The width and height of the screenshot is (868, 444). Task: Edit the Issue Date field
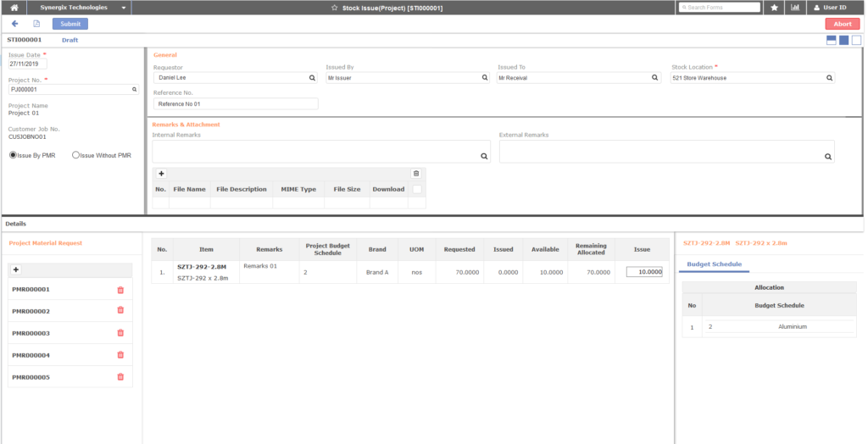(x=27, y=64)
